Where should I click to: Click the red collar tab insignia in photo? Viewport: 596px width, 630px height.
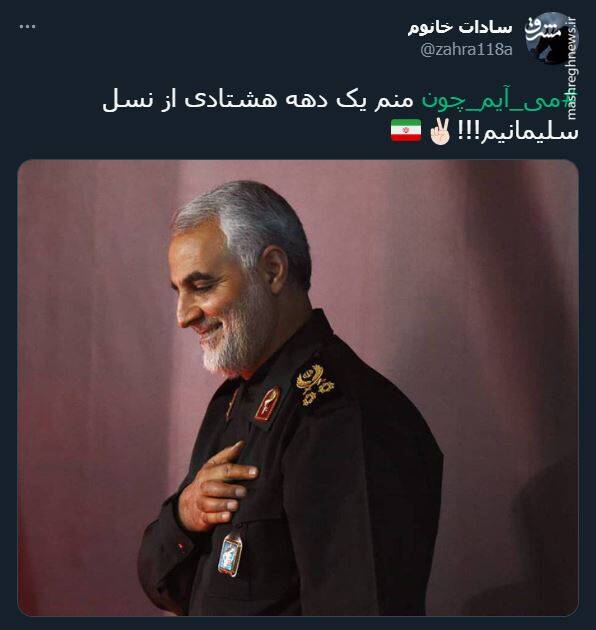pos(267,404)
